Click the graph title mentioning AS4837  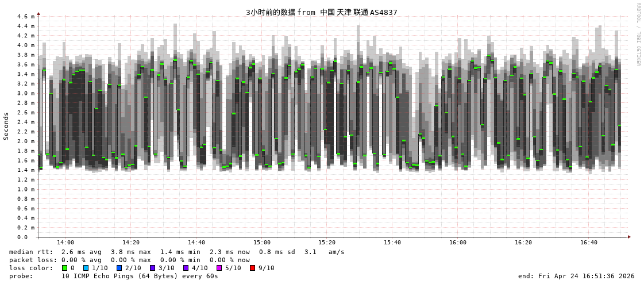[x=322, y=12]
